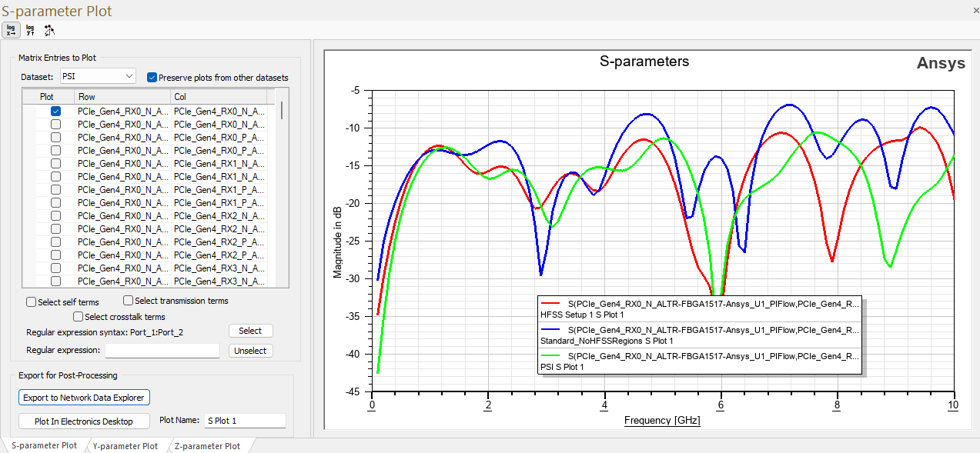Uncheck Preserve plots from other datasets
980x453 pixels.
click(152, 78)
